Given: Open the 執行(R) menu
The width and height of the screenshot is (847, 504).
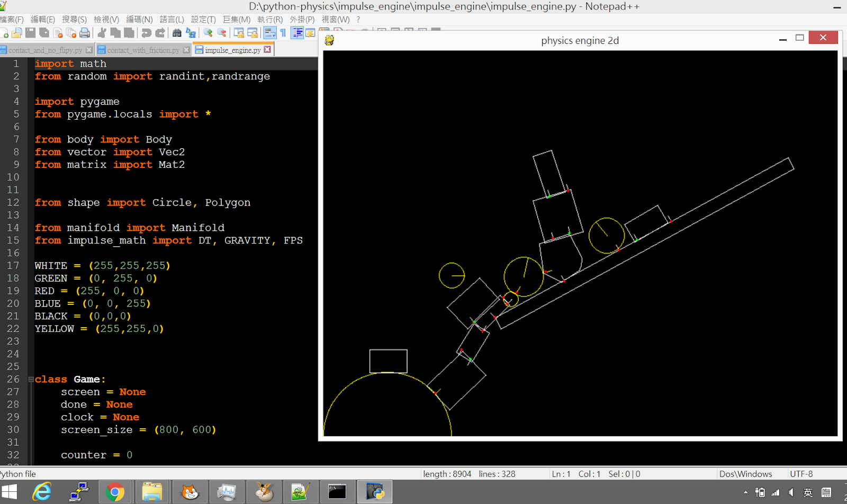Looking at the screenshot, I should (270, 20).
